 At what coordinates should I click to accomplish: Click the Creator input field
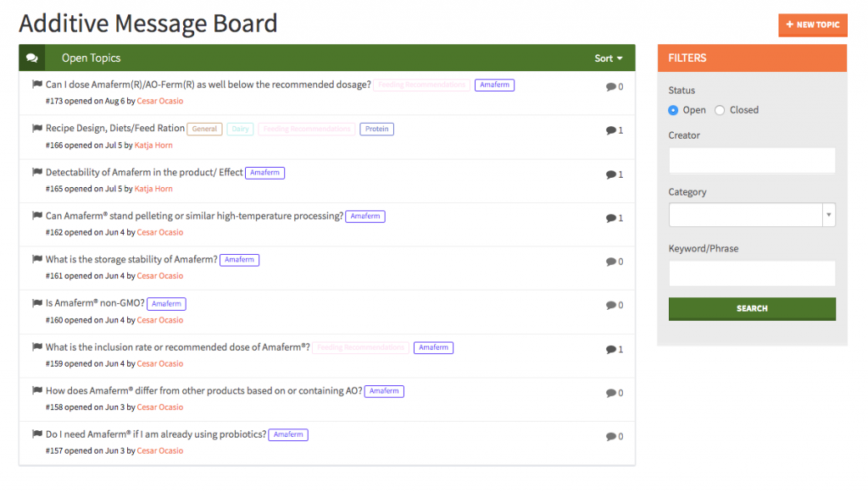click(752, 160)
